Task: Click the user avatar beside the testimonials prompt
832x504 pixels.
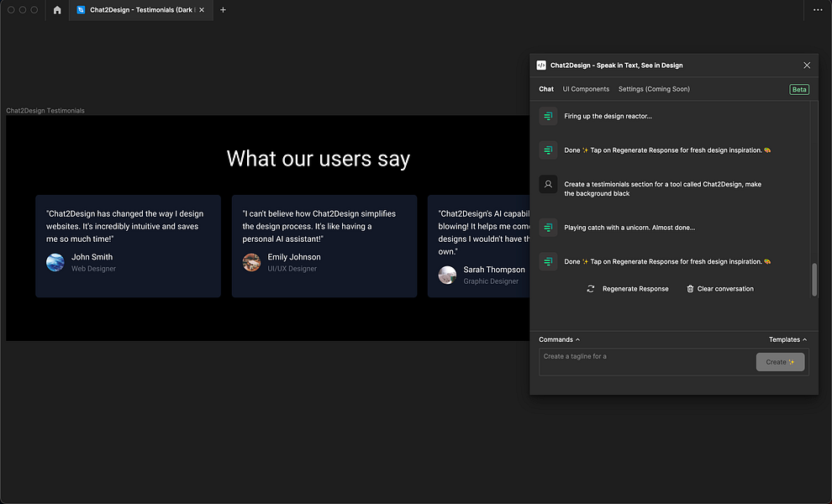Action: (x=547, y=184)
